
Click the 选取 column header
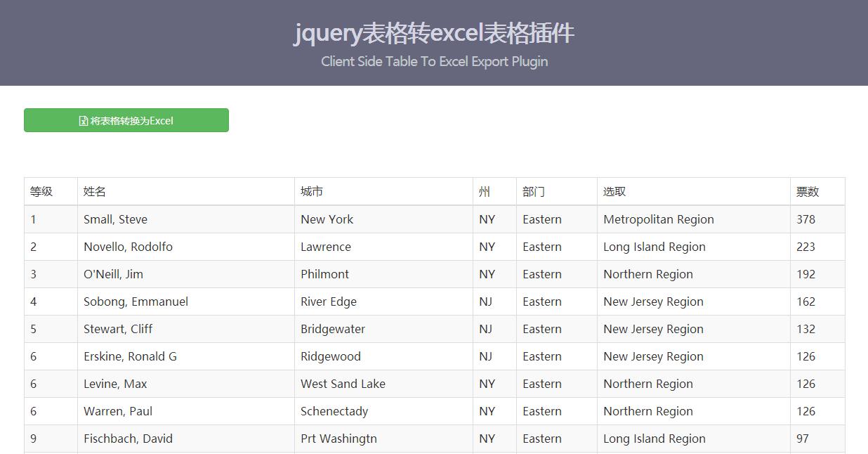(x=694, y=191)
